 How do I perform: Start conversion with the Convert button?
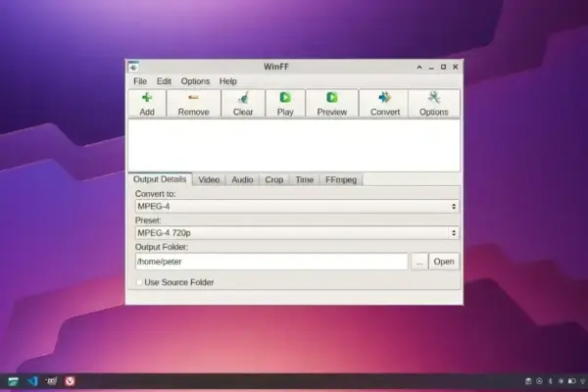point(385,104)
